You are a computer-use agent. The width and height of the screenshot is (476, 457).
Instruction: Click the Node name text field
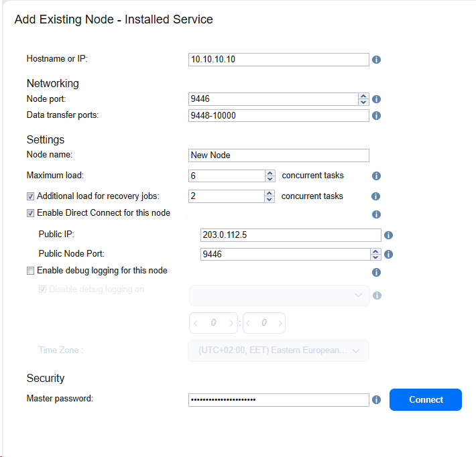tap(278, 155)
